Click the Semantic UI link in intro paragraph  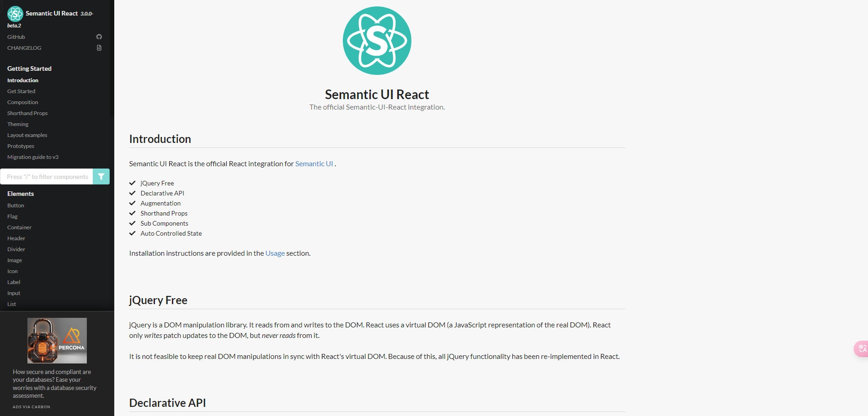(314, 163)
